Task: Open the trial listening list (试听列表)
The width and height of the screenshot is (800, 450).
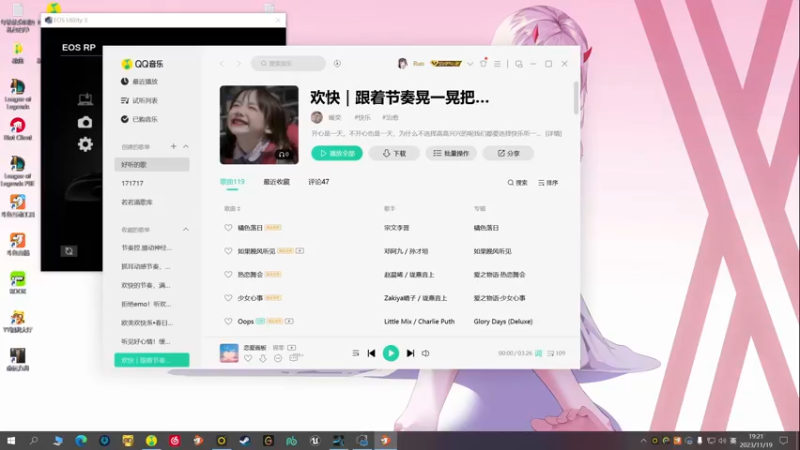Action: coord(139,101)
